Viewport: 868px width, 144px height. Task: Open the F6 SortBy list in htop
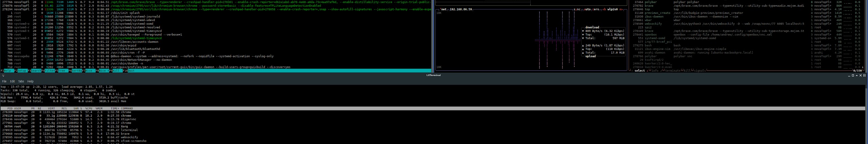point(77,71)
